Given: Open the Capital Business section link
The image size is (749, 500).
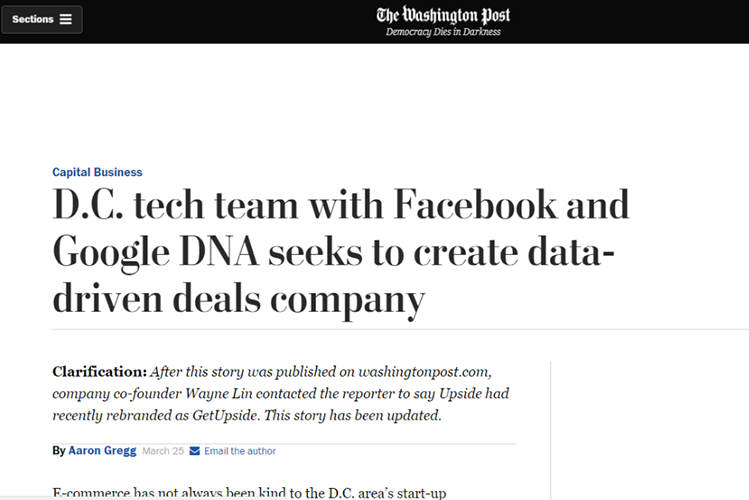Looking at the screenshot, I should (97, 172).
